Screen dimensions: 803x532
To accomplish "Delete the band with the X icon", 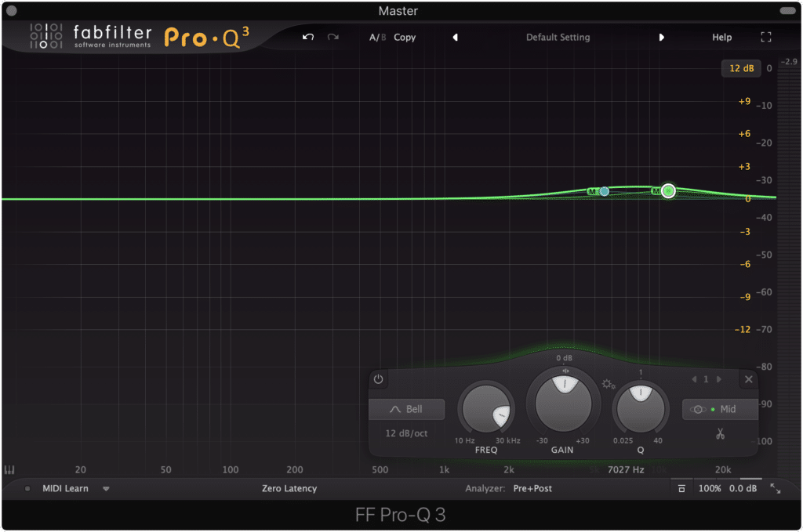I will [749, 379].
